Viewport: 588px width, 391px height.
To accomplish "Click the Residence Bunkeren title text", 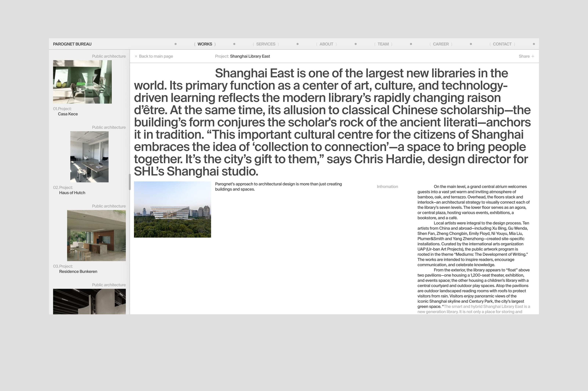I will pos(78,272).
